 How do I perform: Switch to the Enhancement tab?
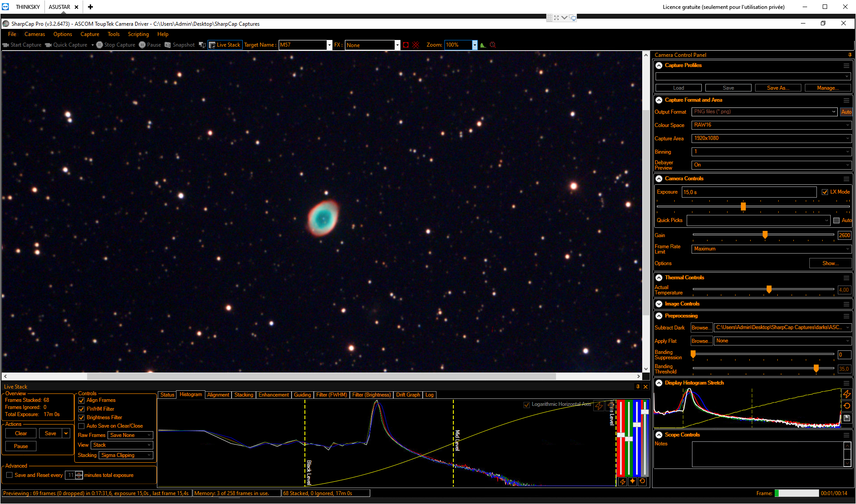pyautogui.click(x=274, y=395)
